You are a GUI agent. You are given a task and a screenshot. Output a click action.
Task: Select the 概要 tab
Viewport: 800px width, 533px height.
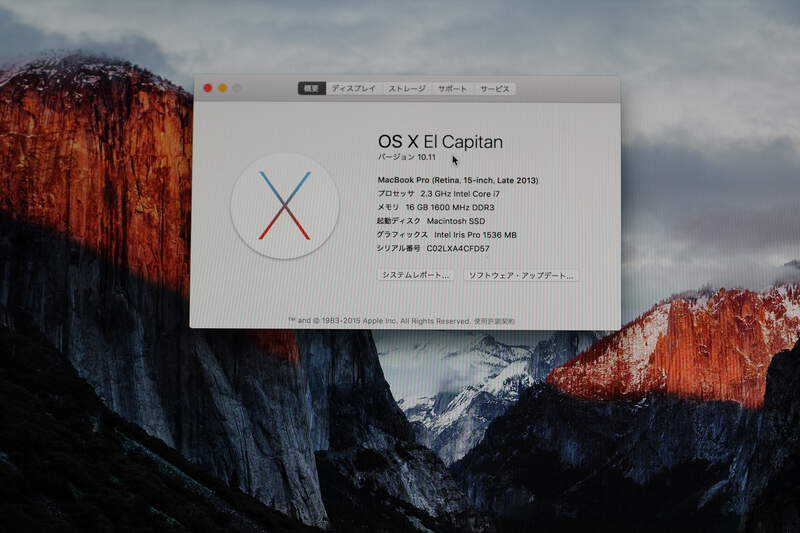[x=312, y=89]
